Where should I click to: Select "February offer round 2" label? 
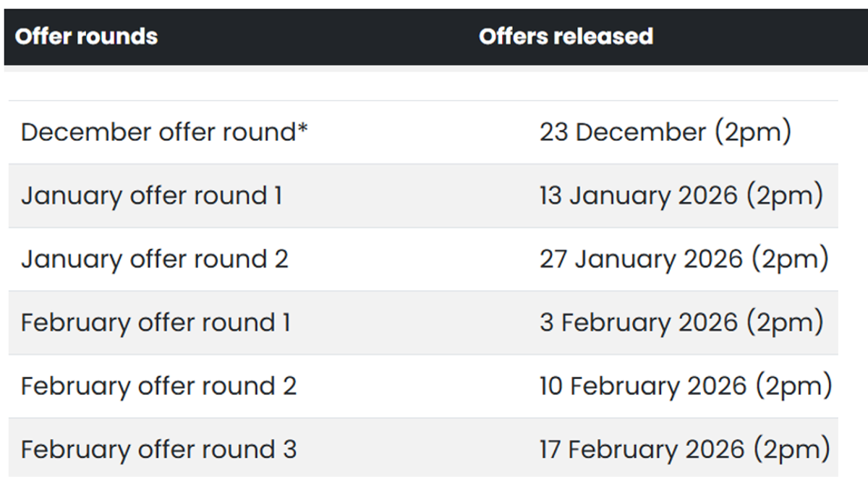coord(158,386)
